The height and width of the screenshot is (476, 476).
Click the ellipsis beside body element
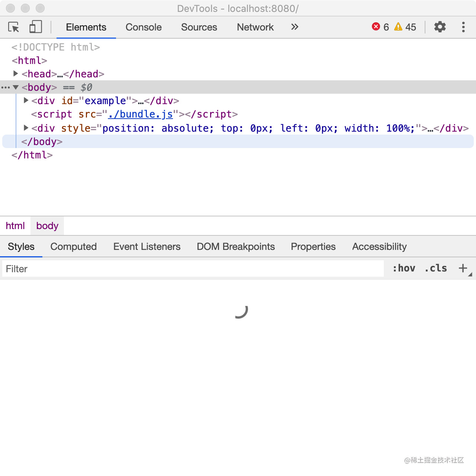pyautogui.click(x=6, y=88)
